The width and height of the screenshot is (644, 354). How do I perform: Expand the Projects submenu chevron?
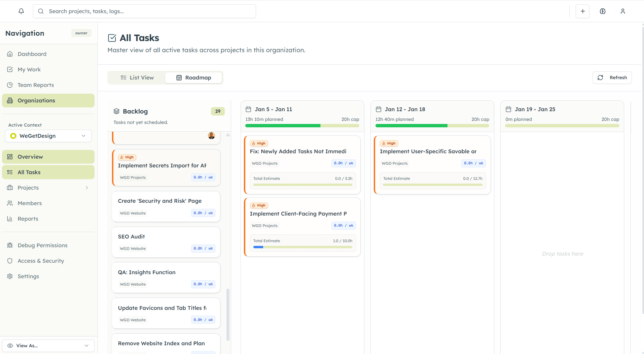click(x=87, y=188)
